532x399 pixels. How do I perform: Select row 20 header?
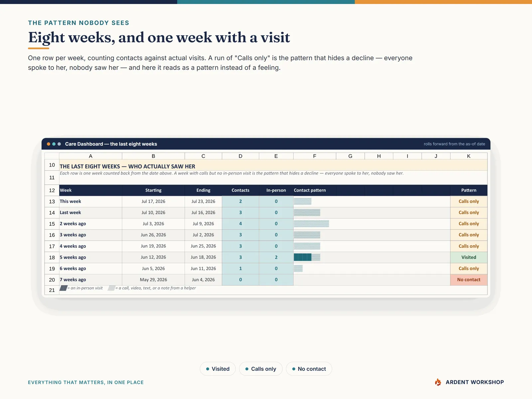coord(52,280)
